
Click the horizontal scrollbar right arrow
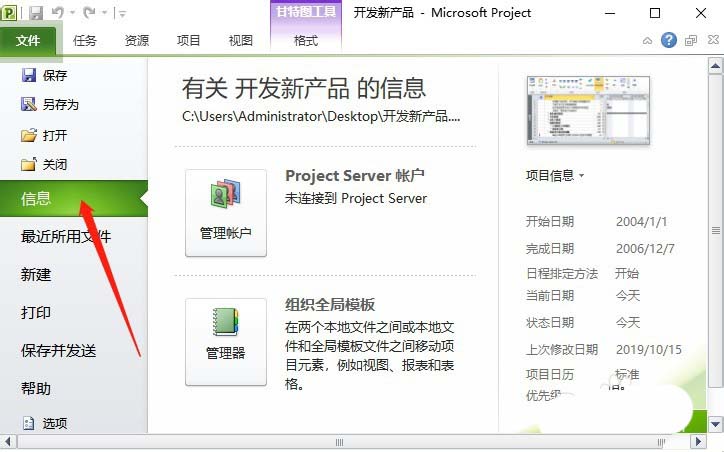(699, 442)
